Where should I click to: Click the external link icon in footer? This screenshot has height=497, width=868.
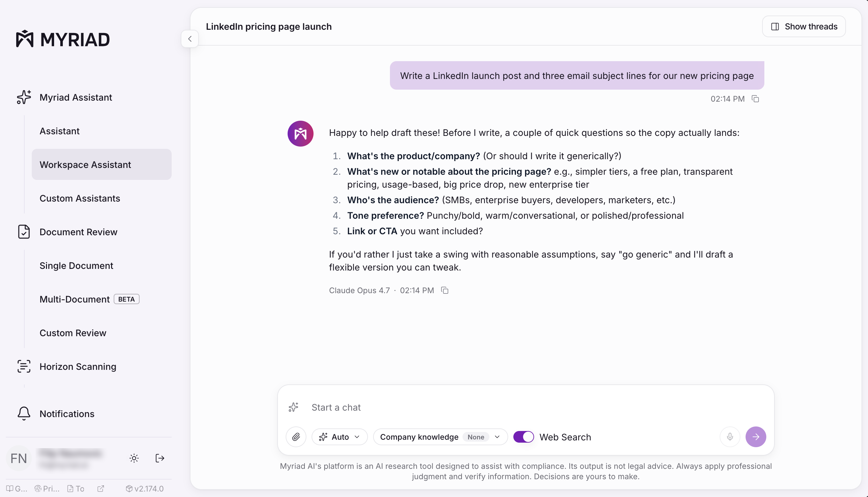[100, 489]
